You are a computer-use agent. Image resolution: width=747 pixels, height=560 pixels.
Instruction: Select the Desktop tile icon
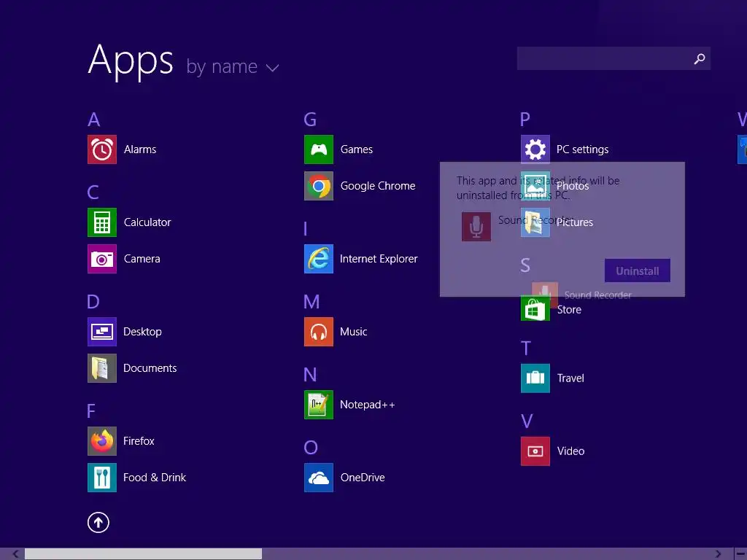click(x=102, y=332)
